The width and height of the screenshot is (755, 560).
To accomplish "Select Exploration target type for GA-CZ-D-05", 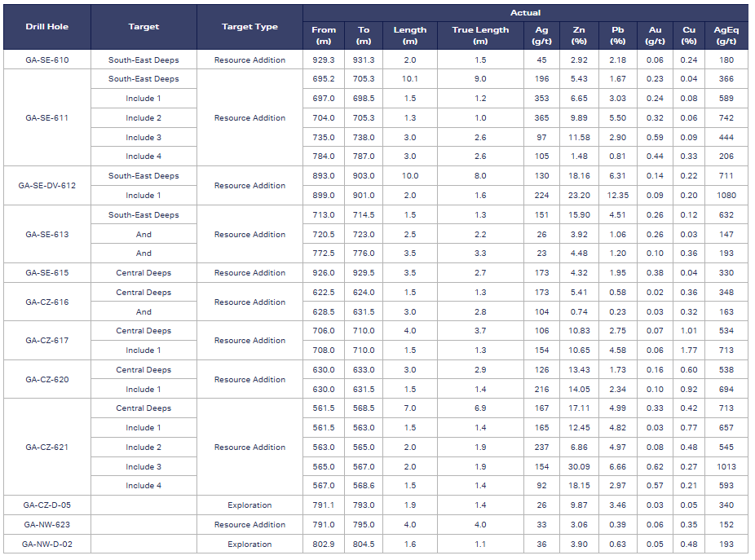I will [249, 505].
